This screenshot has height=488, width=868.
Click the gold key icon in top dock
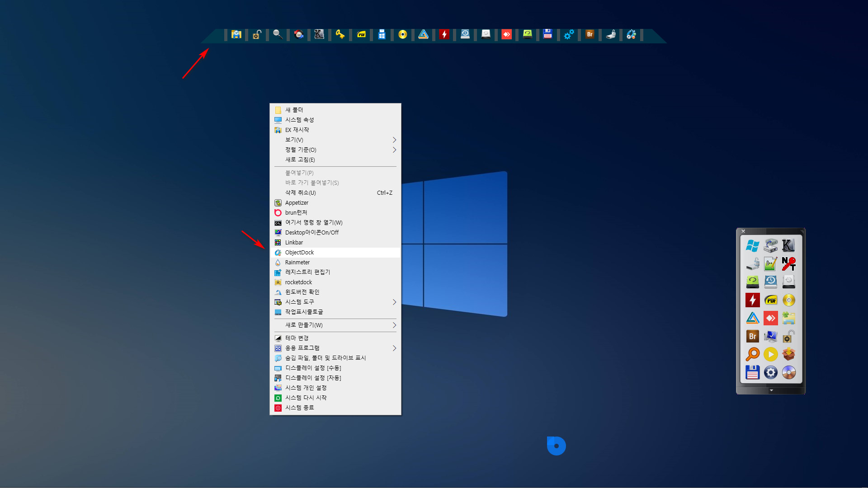(x=340, y=34)
